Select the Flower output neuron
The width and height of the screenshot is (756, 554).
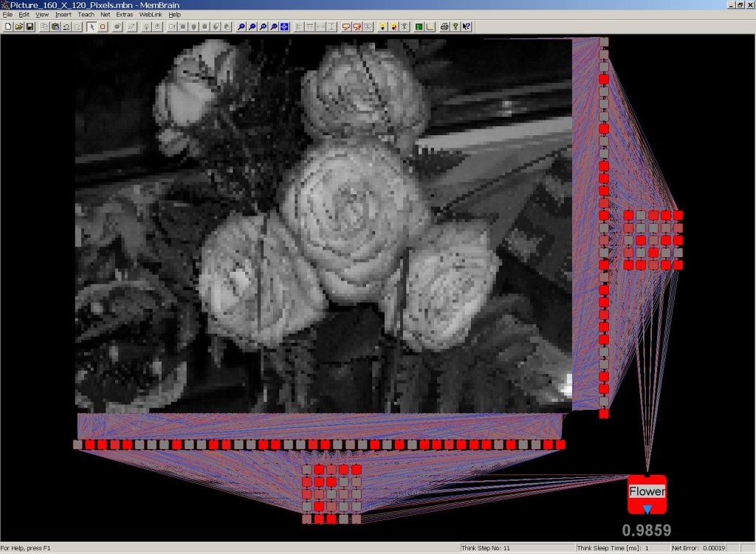point(647,493)
